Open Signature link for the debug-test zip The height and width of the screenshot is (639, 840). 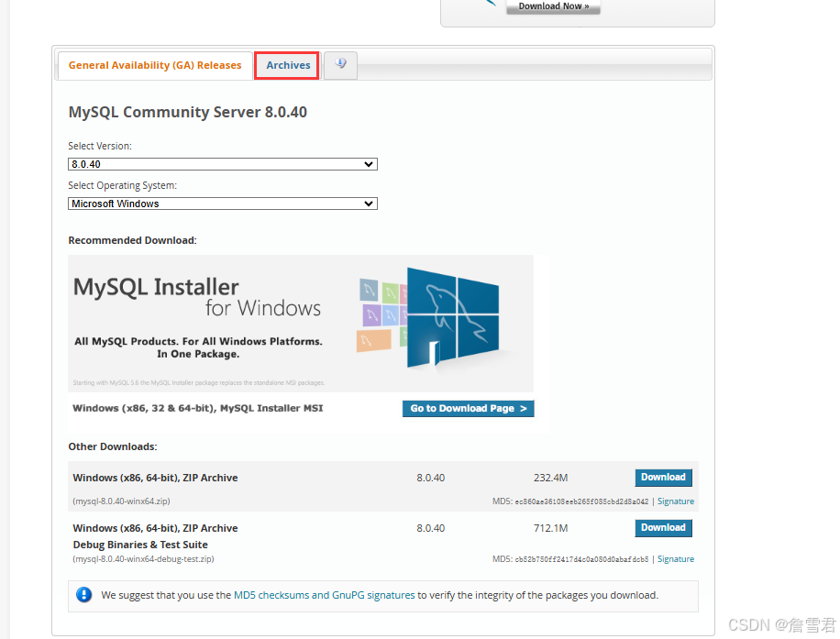(676, 559)
